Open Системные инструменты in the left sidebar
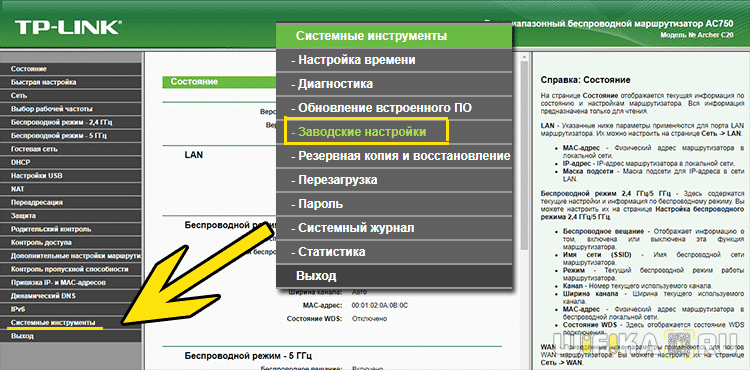The width and height of the screenshot is (750, 370). point(71,323)
